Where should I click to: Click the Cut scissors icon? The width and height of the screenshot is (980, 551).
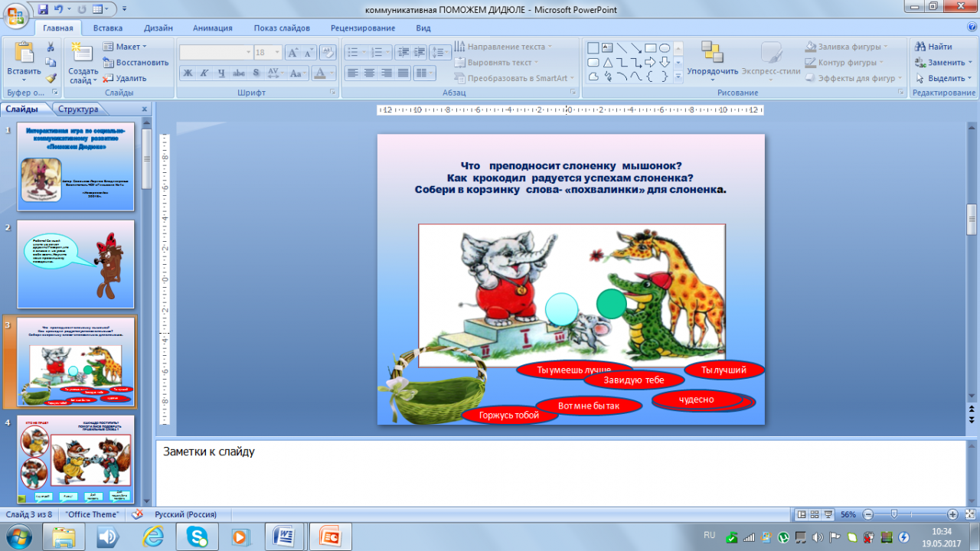click(51, 47)
